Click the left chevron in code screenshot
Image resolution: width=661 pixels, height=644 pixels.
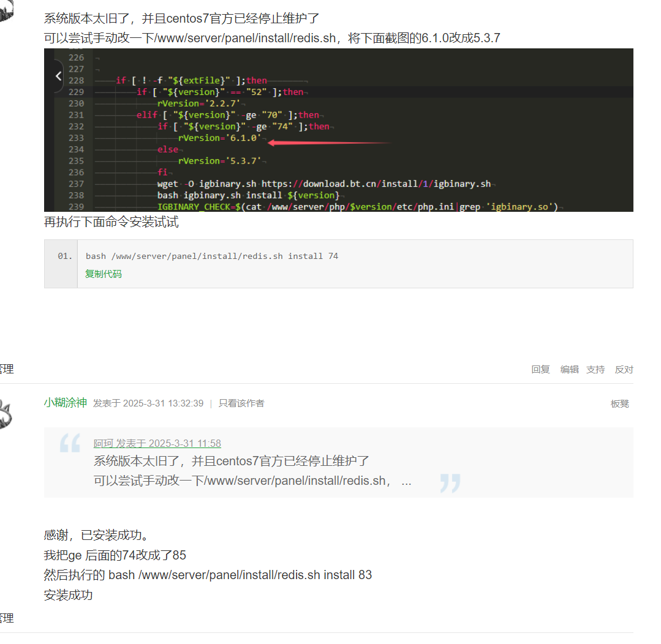click(59, 77)
